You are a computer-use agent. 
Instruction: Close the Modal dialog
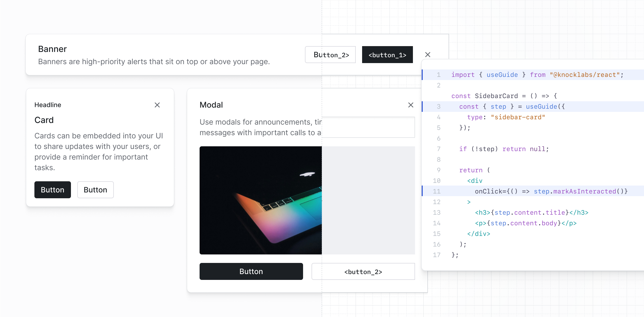pyautogui.click(x=411, y=105)
